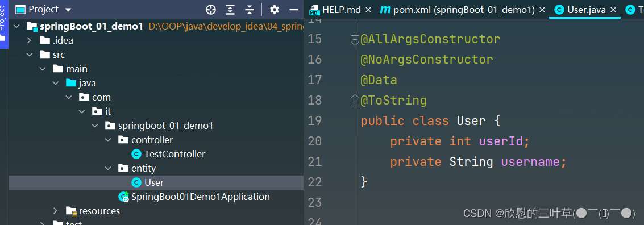Click the username field name
Viewport: 644px width, 225px height.
click(530, 162)
